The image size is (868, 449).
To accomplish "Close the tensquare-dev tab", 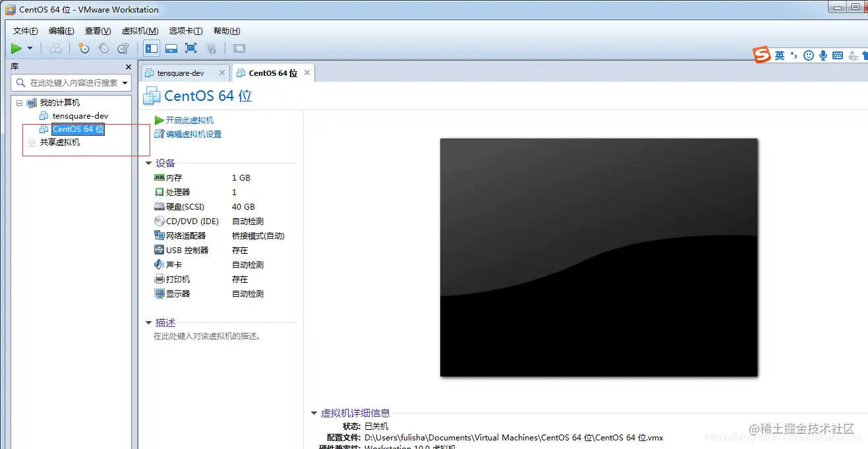I will tap(222, 73).
